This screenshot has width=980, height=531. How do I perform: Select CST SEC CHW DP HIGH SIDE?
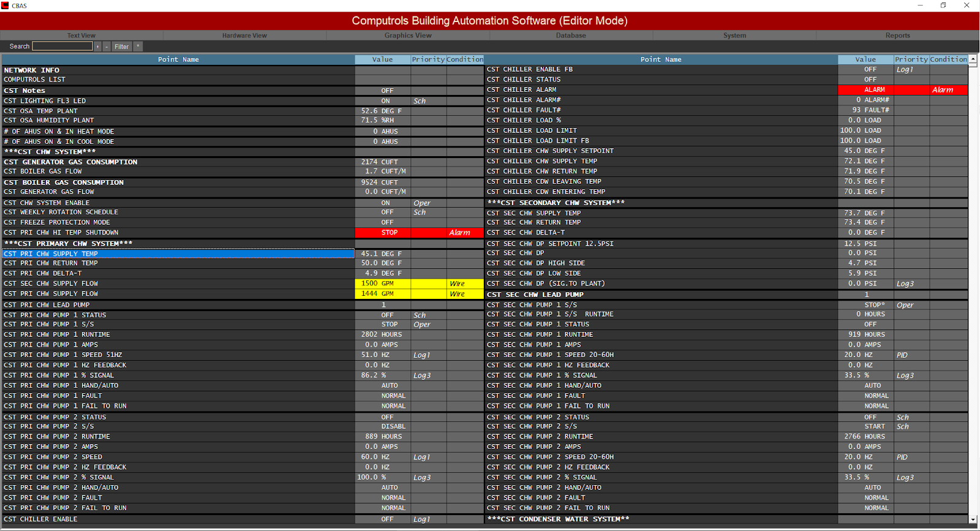(x=661, y=263)
